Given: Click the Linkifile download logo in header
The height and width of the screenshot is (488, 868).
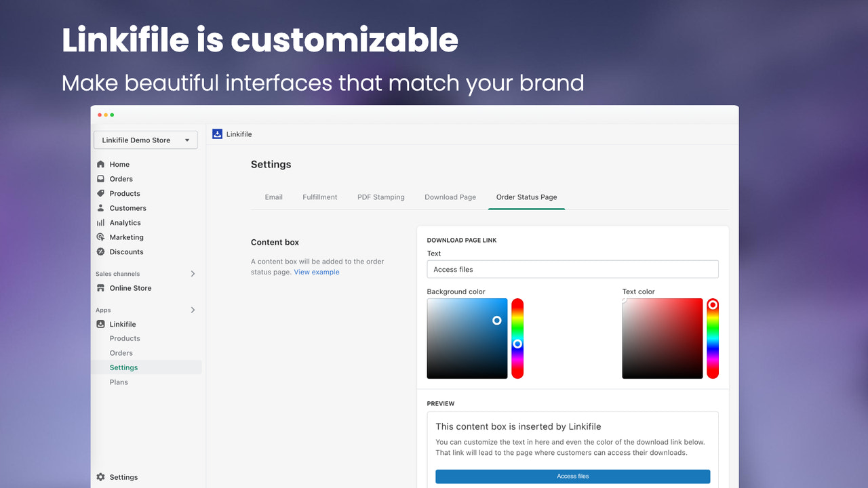Looking at the screenshot, I should tap(218, 134).
